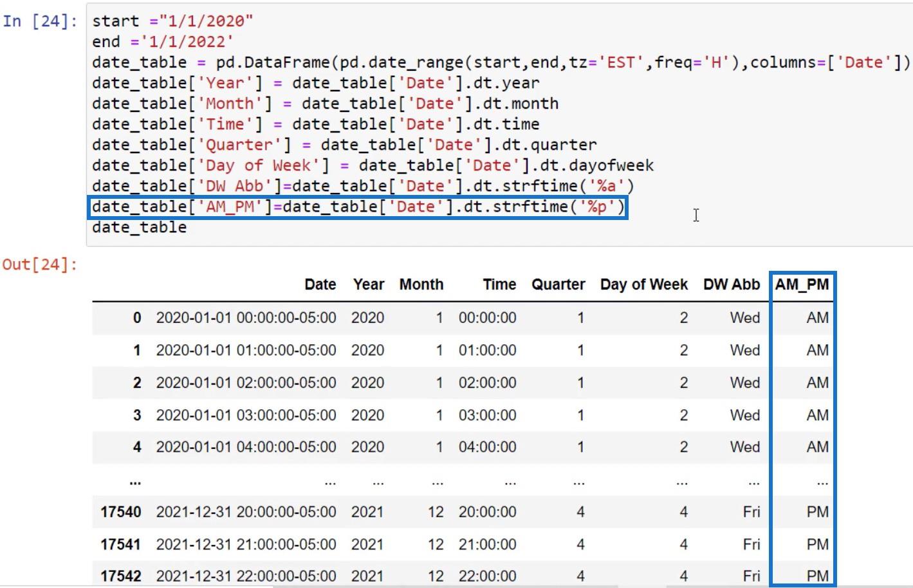The height and width of the screenshot is (588, 913).
Task: Click the PM cell in row 17541
Action: [818, 544]
